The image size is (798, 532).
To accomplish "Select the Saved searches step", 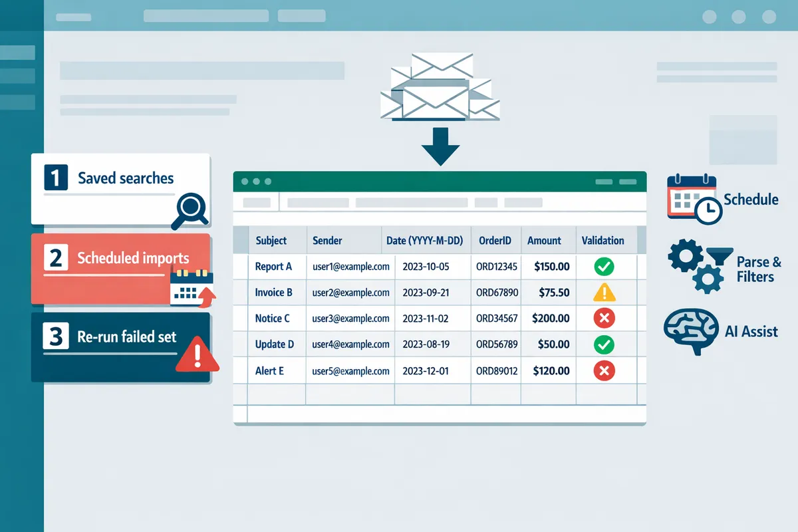I will (120, 189).
